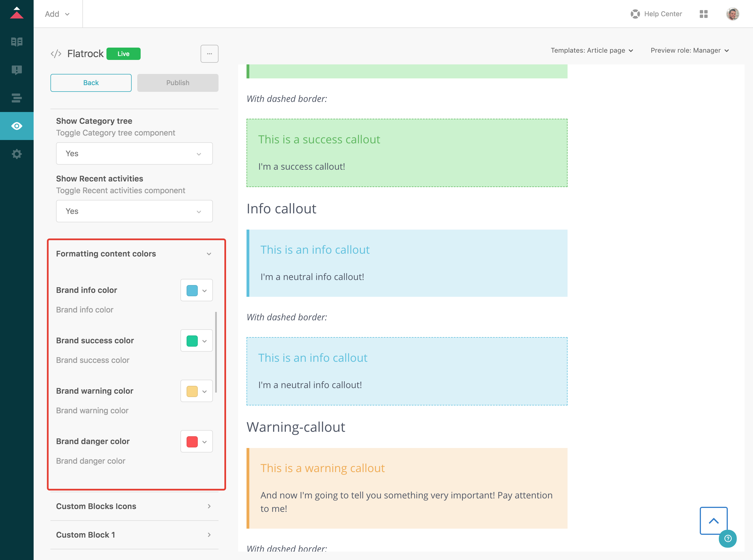Open the Templates: Article page dropdown
This screenshot has height=560, width=753.
592,50
